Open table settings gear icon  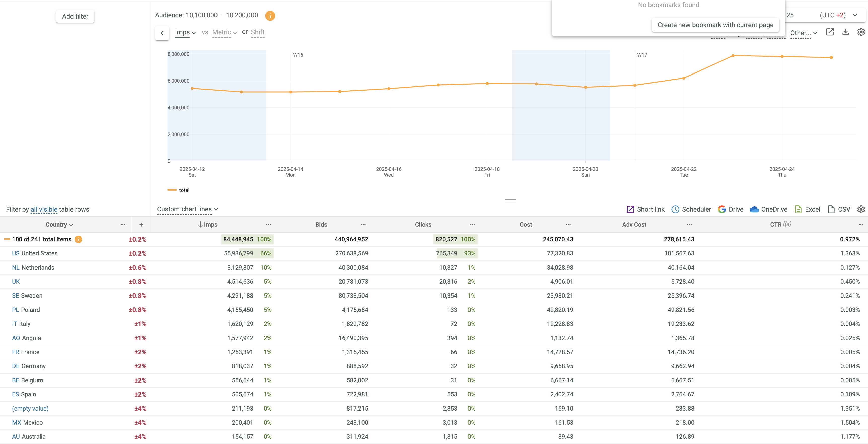[861, 209]
